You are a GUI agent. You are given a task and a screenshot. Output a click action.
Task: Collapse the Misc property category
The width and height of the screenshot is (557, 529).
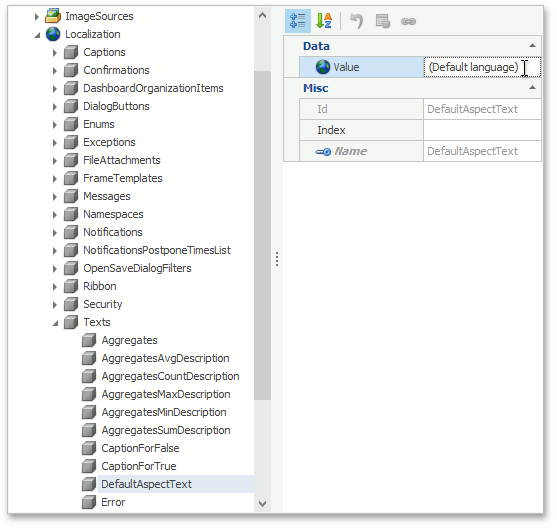(x=532, y=87)
